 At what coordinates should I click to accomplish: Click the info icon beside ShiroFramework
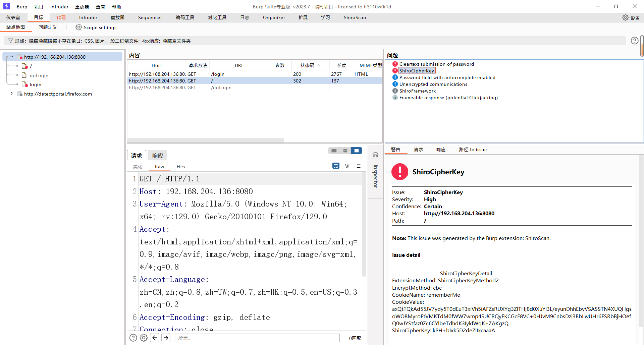395,91
